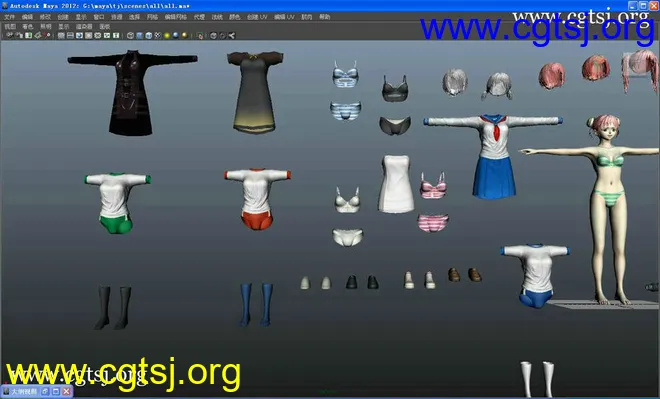Viewport: 660px width, 399px height.
Task: Select the black long coat model
Action: tap(131, 93)
